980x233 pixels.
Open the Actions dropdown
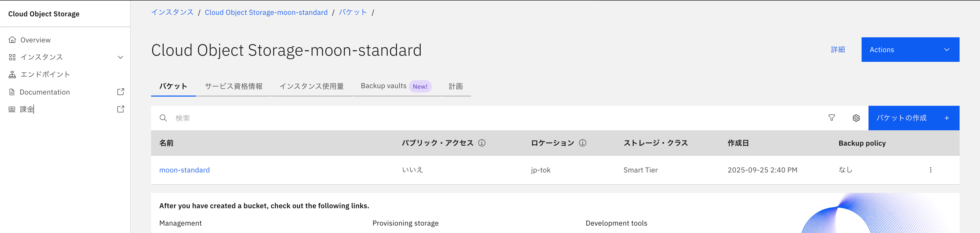tap(910, 50)
